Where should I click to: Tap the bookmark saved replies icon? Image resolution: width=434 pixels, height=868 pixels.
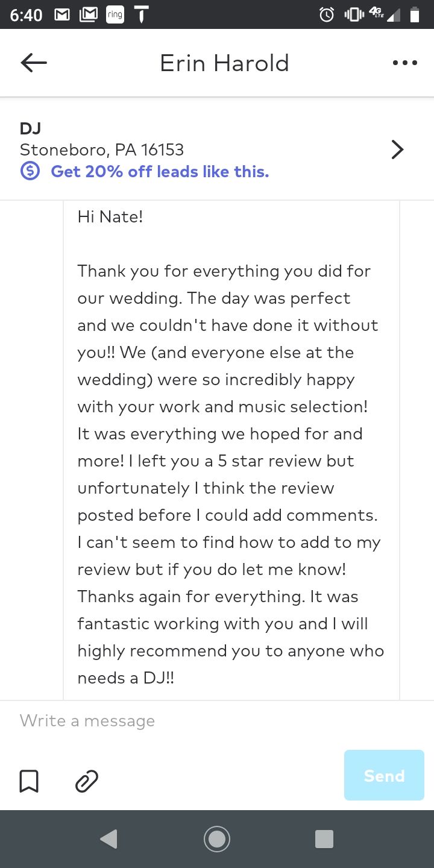(x=29, y=781)
